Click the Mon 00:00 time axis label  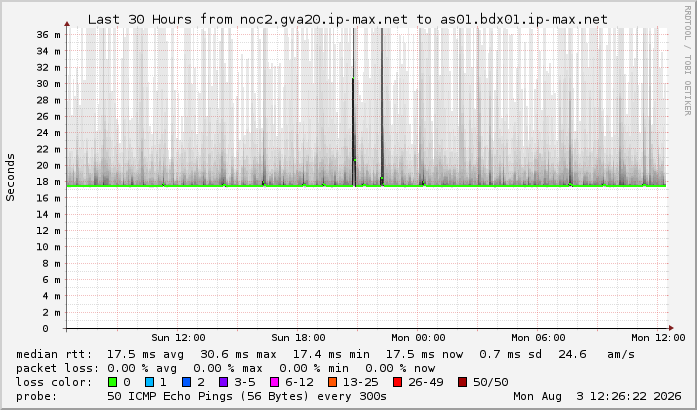[418, 338]
